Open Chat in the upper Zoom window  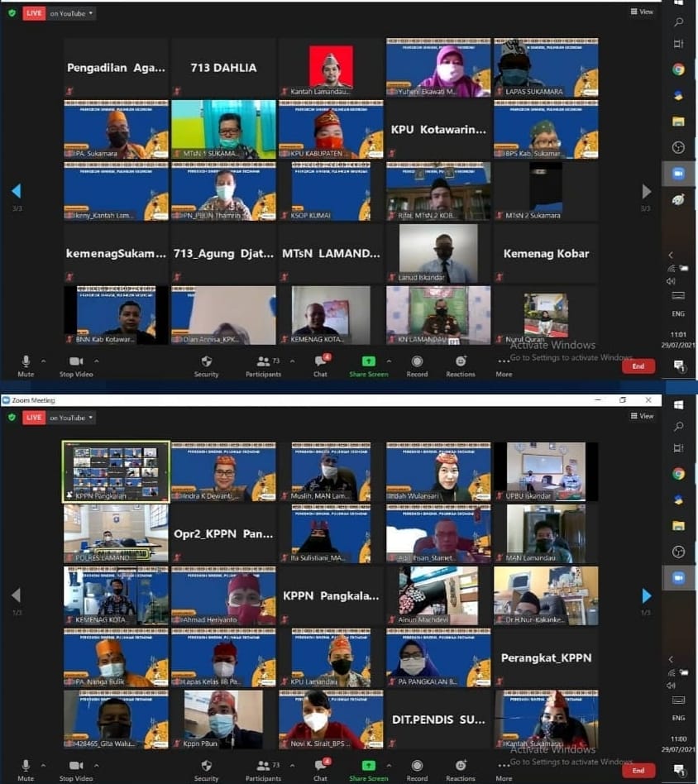320,365
